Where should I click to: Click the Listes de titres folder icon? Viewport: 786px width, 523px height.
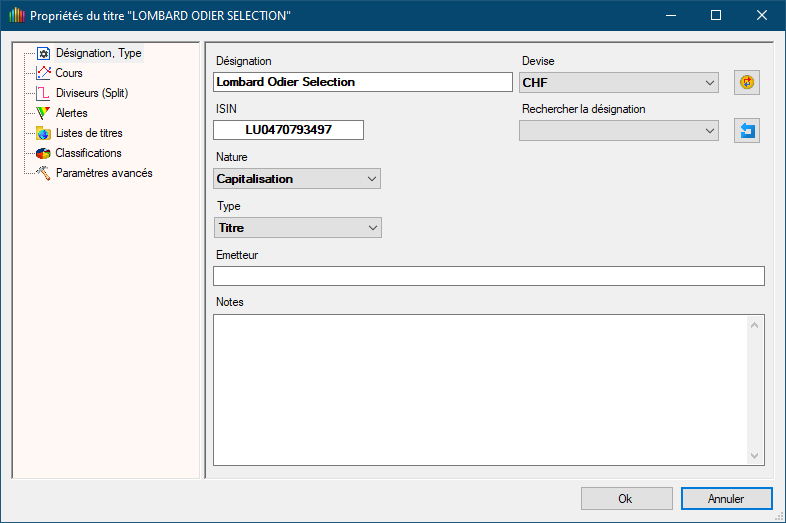[x=43, y=133]
